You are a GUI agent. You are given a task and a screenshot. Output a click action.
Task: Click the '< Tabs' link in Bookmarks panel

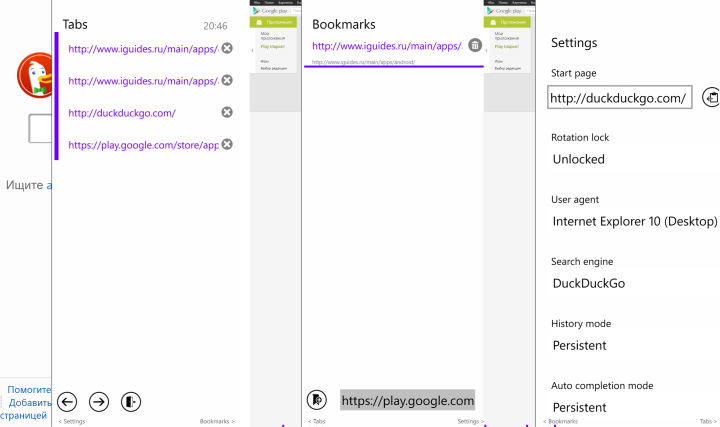click(x=316, y=421)
